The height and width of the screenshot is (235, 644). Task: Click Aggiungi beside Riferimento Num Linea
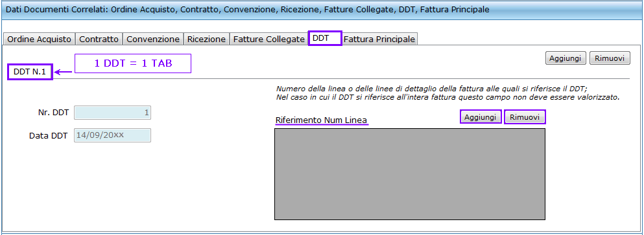[x=481, y=117]
